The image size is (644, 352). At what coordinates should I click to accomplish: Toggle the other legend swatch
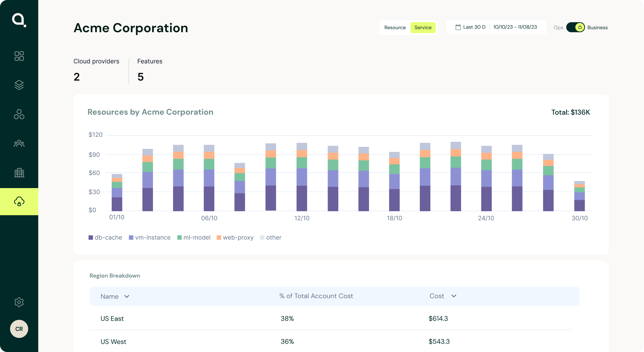pyautogui.click(x=262, y=238)
